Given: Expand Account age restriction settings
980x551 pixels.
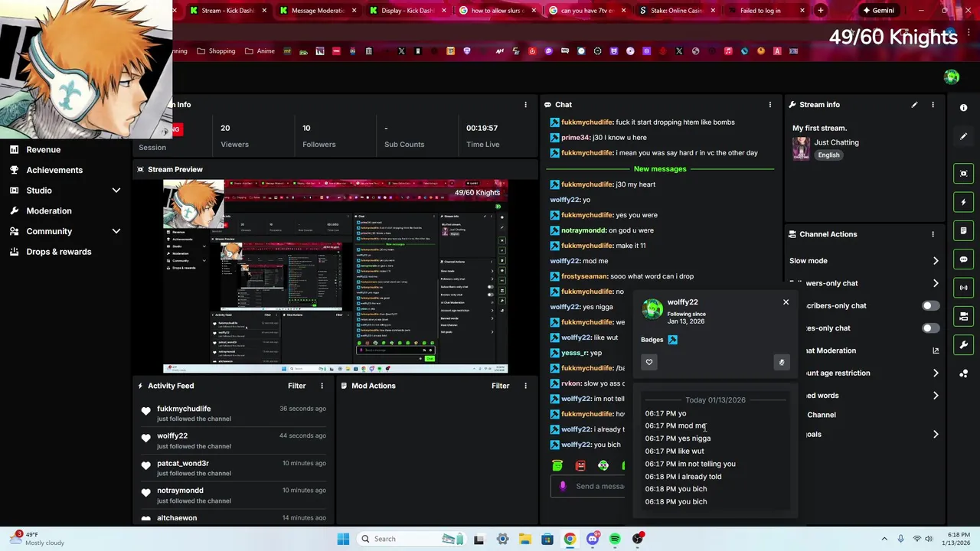Looking at the screenshot, I should 936,373.
